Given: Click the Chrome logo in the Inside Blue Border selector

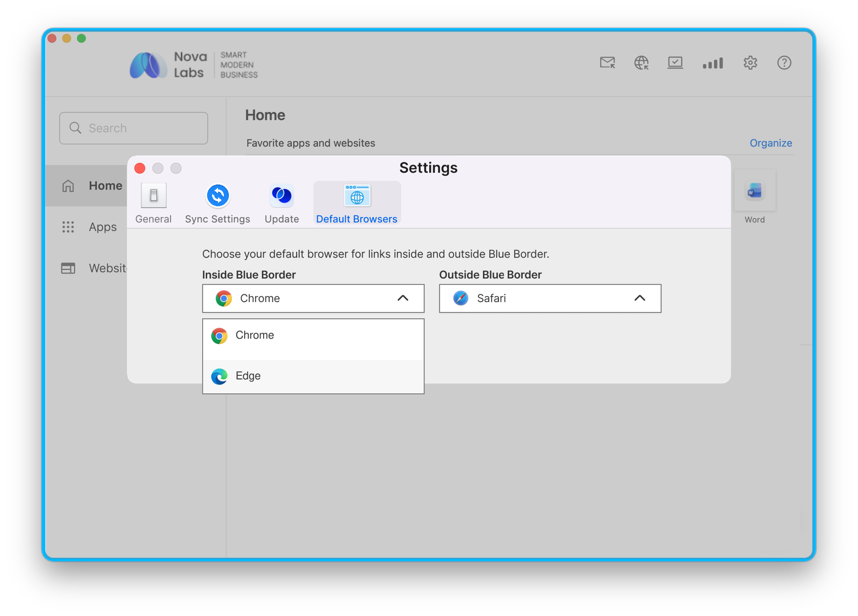Looking at the screenshot, I should click(224, 298).
